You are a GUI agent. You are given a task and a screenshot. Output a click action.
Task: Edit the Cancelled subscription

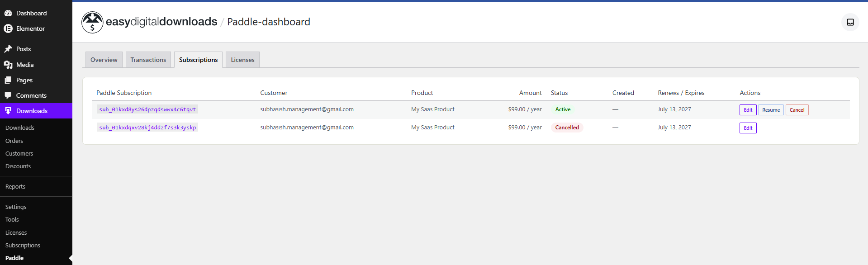[x=748, y=128]
